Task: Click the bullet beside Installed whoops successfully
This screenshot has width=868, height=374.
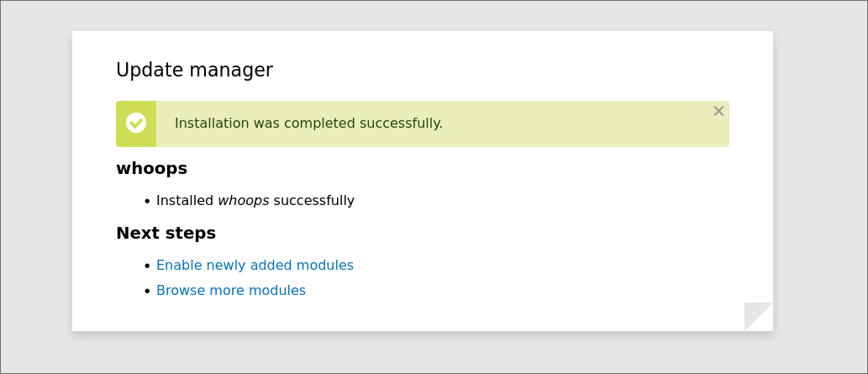Action: pos(147,202)
